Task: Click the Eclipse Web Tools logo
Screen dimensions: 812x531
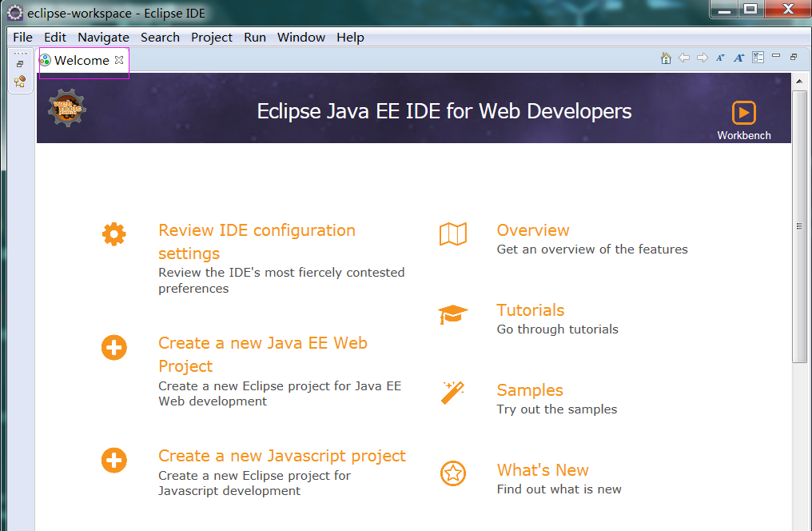Action: pyautogui.click(x=66, y=108)
